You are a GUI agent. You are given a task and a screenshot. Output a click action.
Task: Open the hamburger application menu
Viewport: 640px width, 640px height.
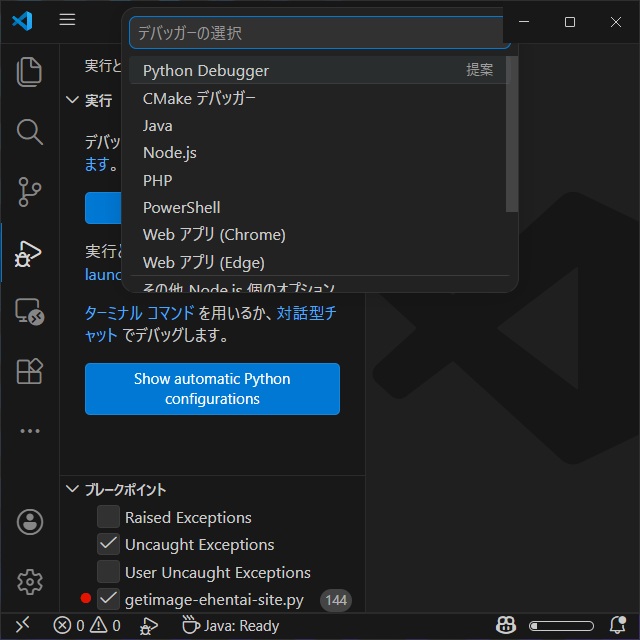[67, 21]
